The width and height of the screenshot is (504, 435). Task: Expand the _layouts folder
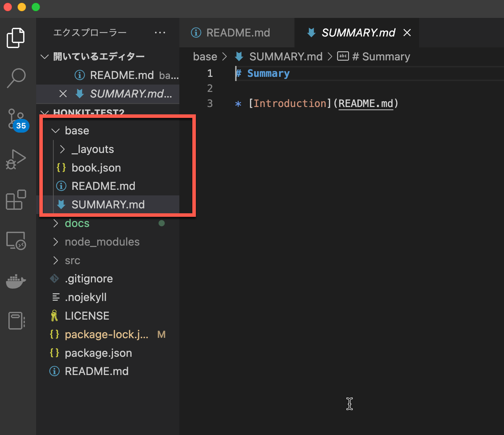(62, 149)
